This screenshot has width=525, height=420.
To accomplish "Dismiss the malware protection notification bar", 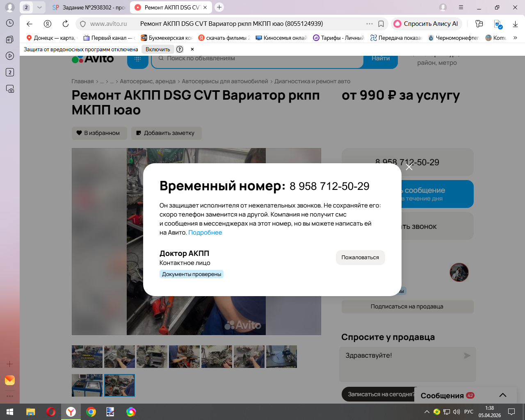I will pos(192,49).
